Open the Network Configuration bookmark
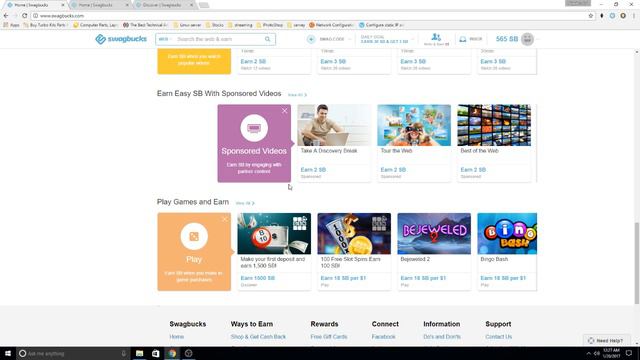The image size is (640, 360). [x=331, y=25]
